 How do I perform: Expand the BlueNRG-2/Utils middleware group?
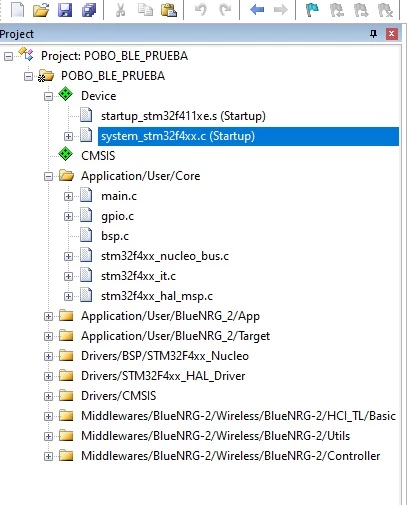[x=48, y=436]
